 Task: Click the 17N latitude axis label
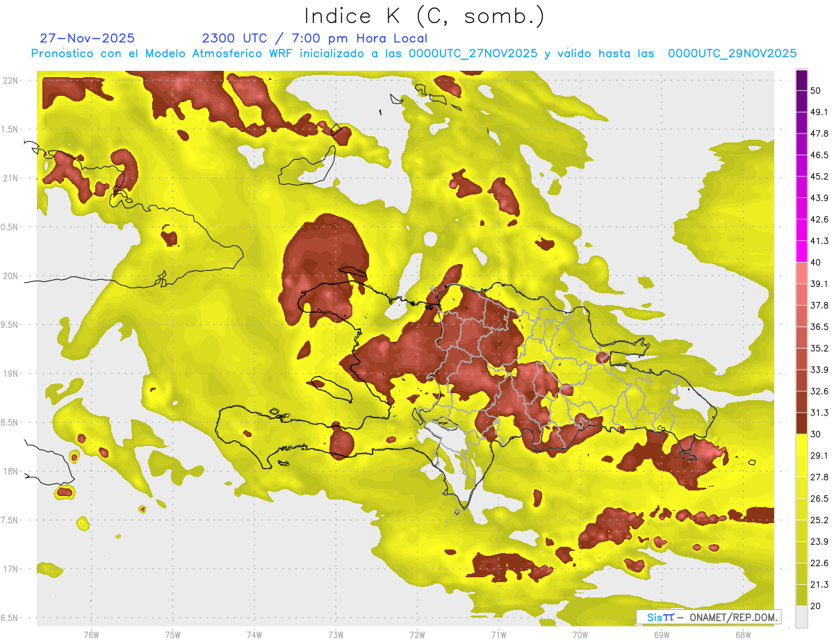[x=10, y=569]
